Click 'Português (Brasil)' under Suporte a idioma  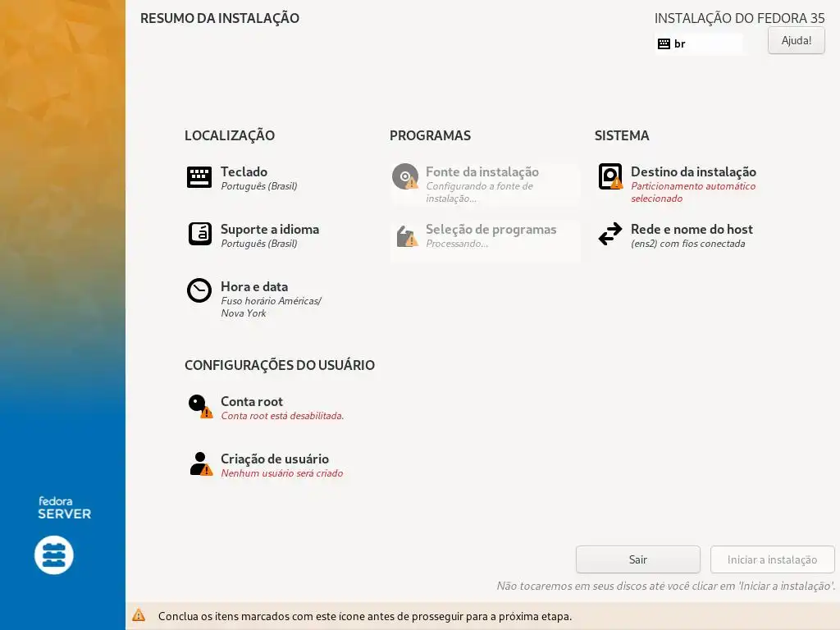(258, 244)
